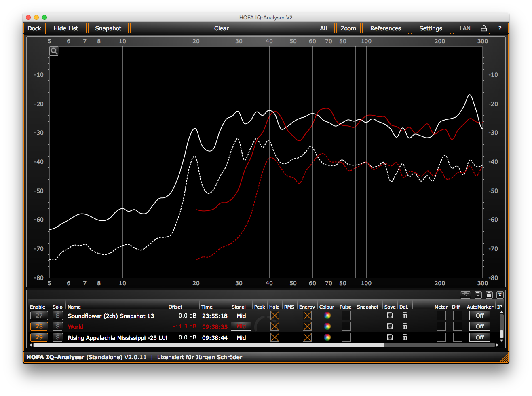
Task: Open the Settings menu
Action: [431, 28]
